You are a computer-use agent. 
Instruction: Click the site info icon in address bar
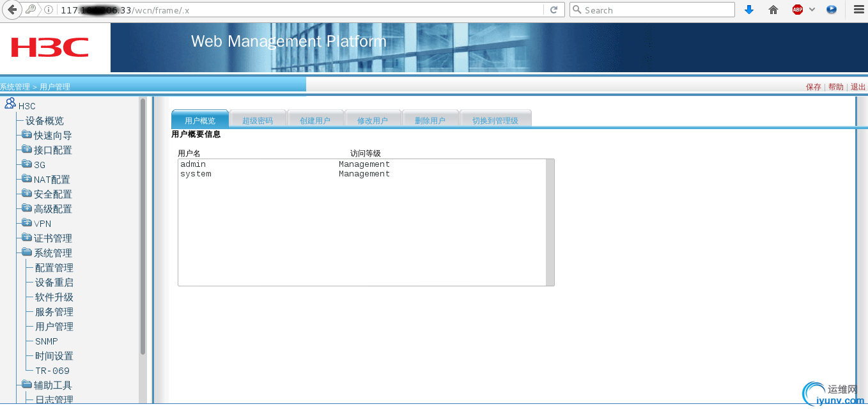pyautogui.click(x=49, y=10)
